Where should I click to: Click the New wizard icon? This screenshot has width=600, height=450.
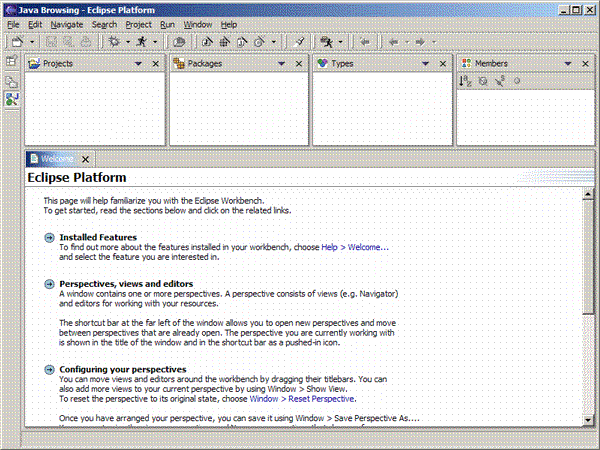pyautogui.click(x=17, y=42)
